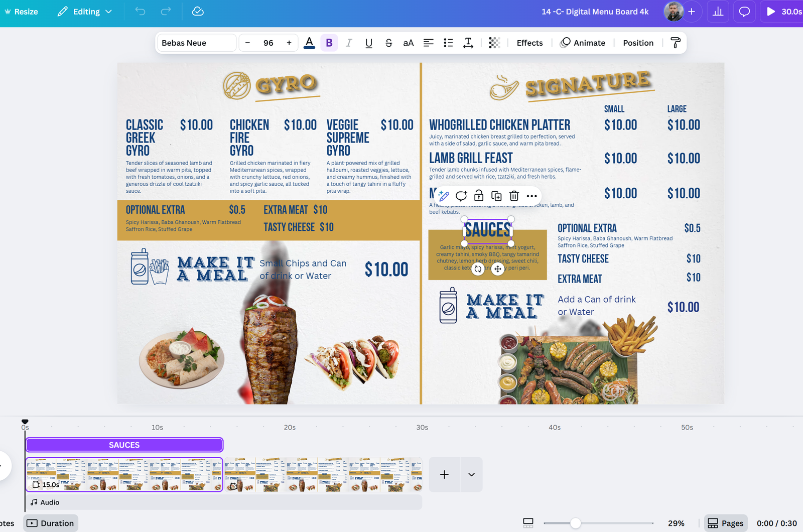The image size is (803, 532).
Task: Open more options ellipsis menu
Action: pos(532,196)
